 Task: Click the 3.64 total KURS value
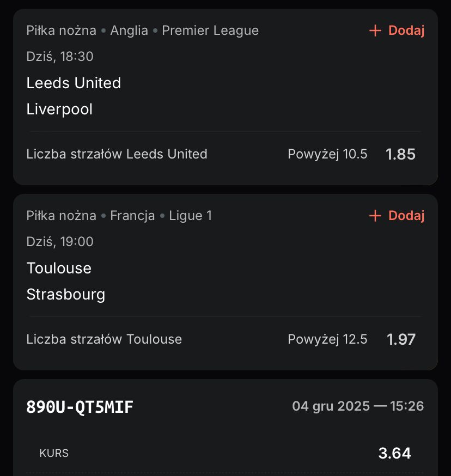(x=394, y=453)
